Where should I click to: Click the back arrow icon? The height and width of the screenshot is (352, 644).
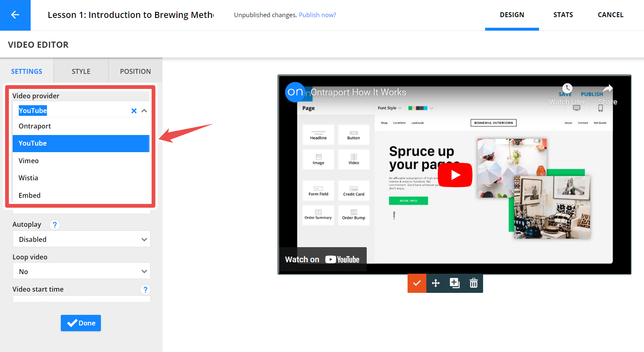pos(15,15)
